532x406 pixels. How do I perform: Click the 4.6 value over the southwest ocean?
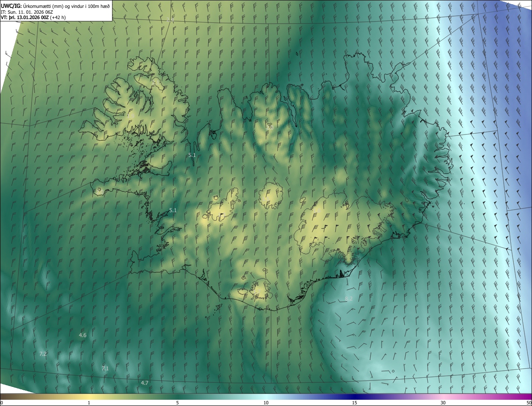pos(82,335)
